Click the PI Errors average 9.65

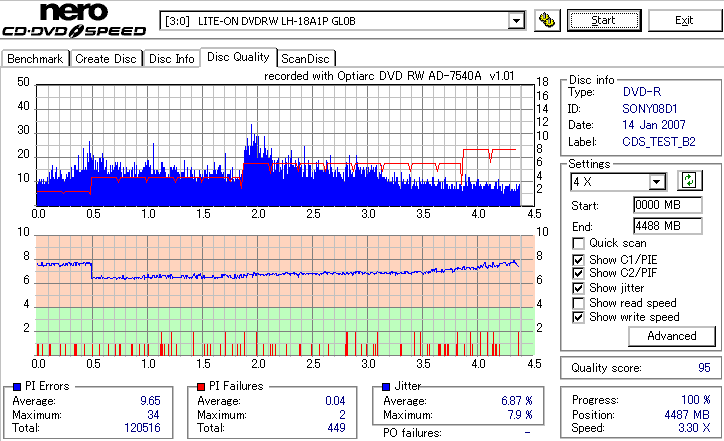(x=151, y=401)
